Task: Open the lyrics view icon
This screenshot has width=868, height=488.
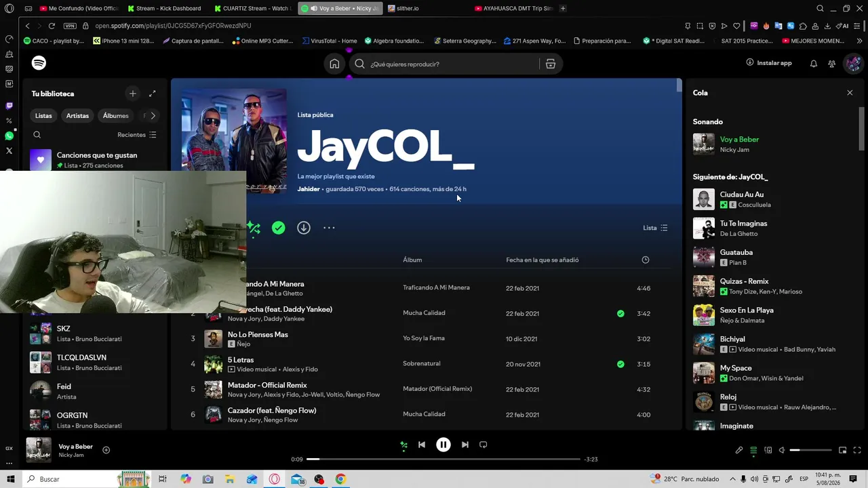Action: [739, 450]
